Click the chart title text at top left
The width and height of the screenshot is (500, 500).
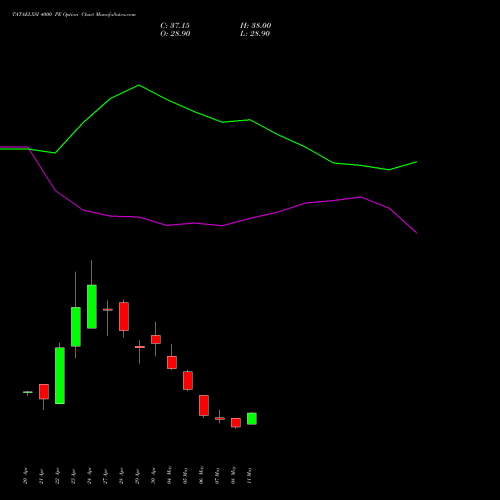74,15
